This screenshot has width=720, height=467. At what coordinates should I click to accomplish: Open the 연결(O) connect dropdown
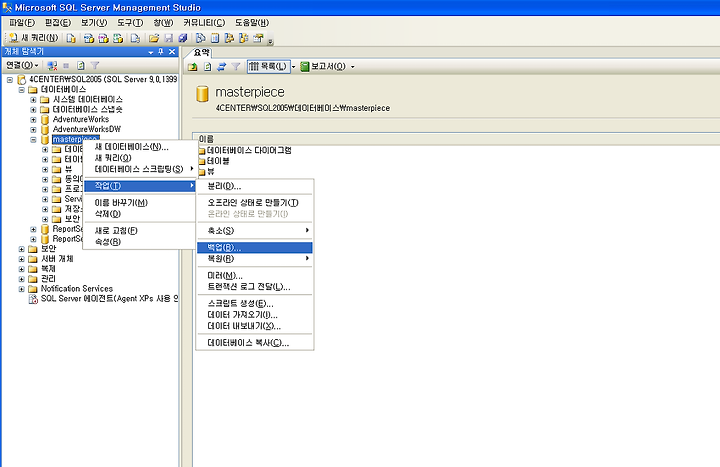tap(22, 66)
